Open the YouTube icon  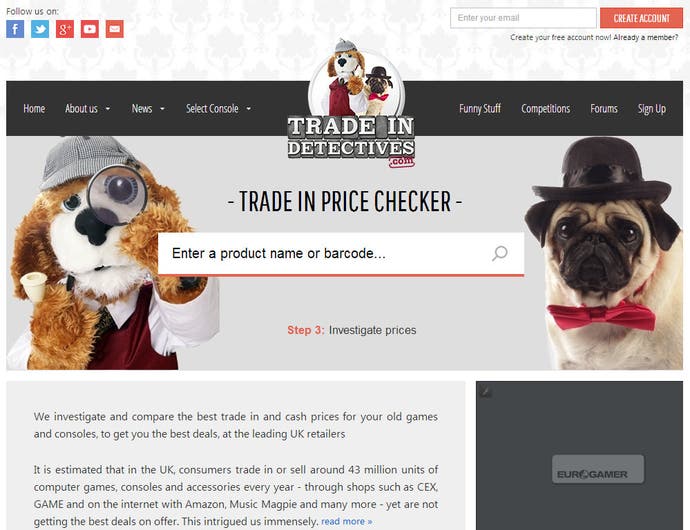point(90,29)
